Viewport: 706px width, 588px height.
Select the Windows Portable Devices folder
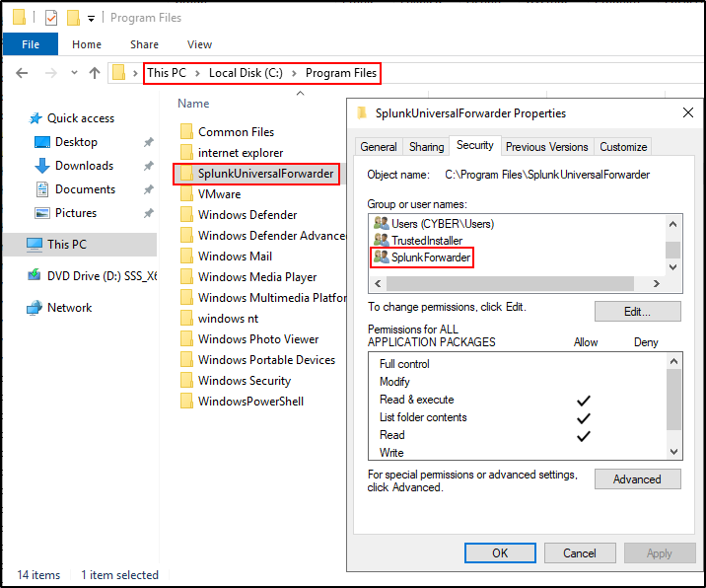point(266,360)
